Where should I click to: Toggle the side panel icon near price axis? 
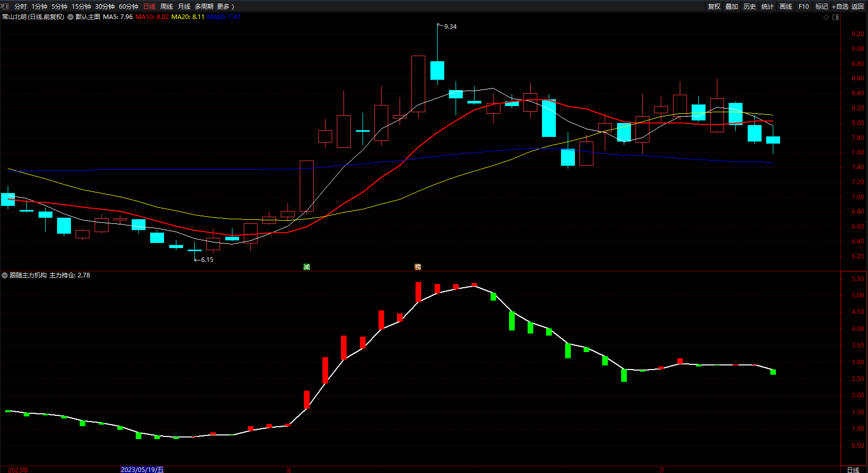[836, 17]
